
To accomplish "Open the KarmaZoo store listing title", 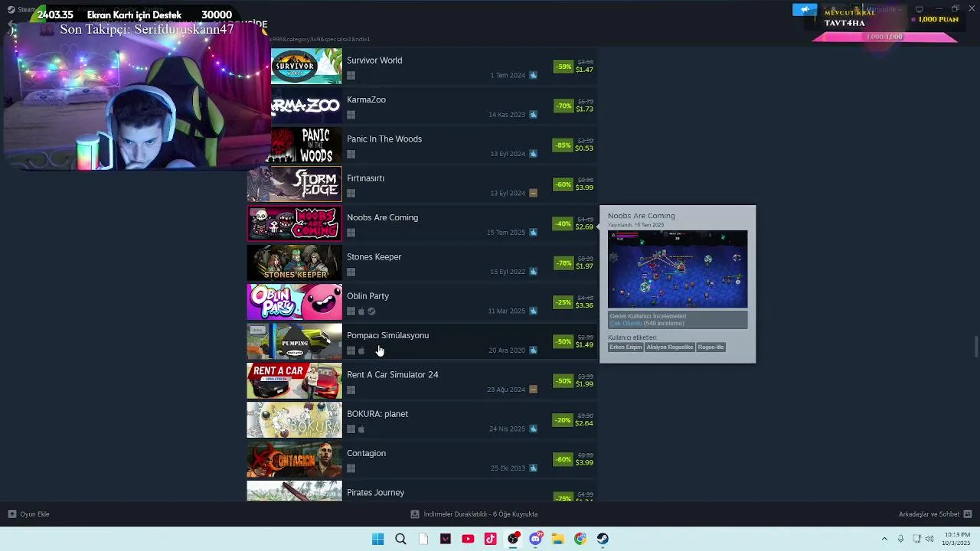I will (x=366, y=99).
